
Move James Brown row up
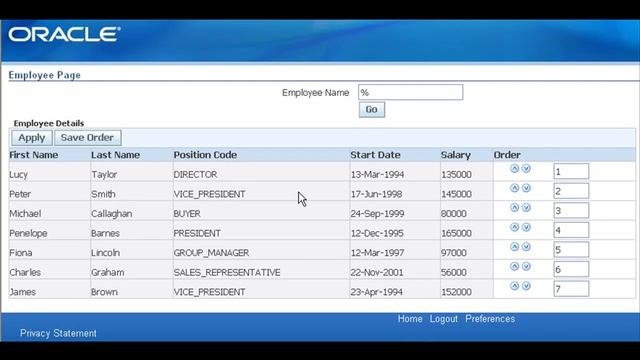point(514,286)
